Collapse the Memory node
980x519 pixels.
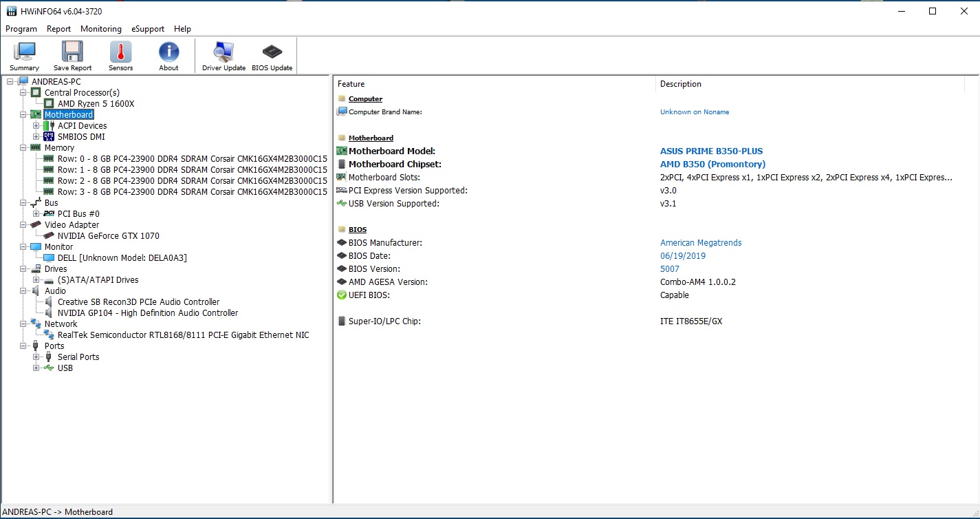[x=23, y=147]
